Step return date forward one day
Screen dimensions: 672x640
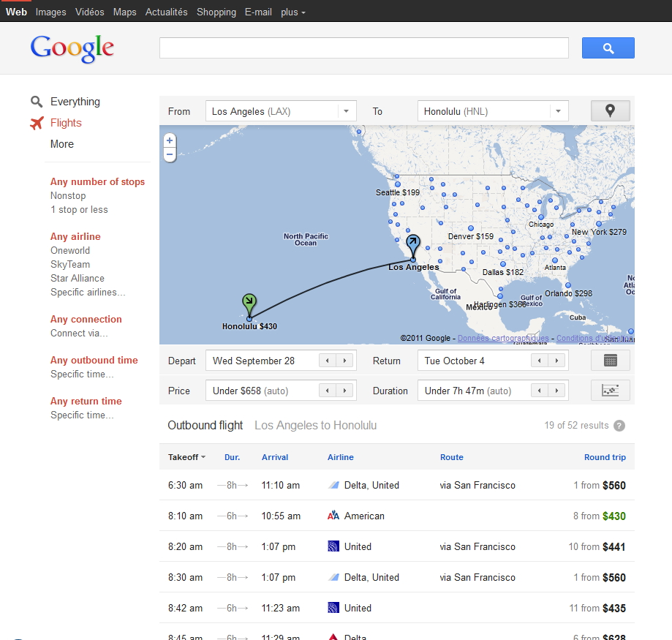pos(556,361)
